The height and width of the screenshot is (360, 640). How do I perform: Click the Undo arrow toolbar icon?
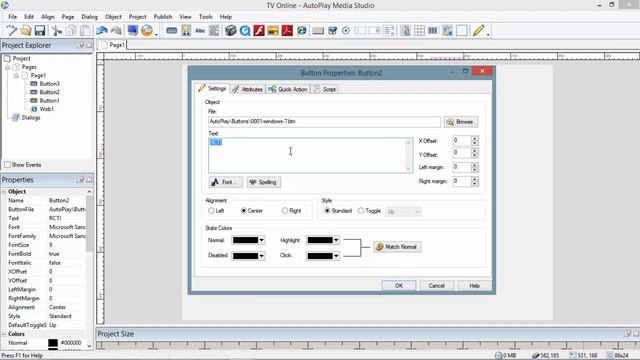pyautogui.click(x=102, y=31)
